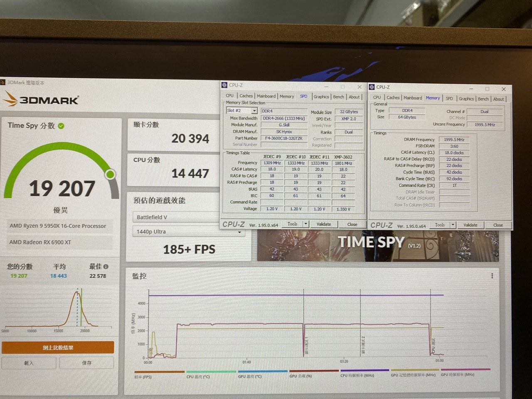Click the 3DMark logo in the header

[x=40, y=99]
